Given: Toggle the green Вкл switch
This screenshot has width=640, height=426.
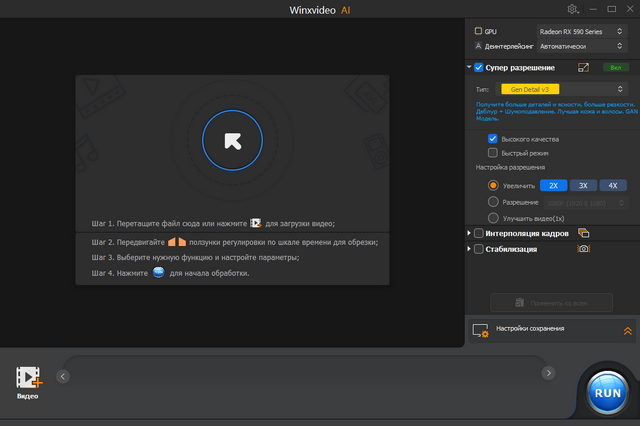Looking at the screenshot, I should click(616, 68).
